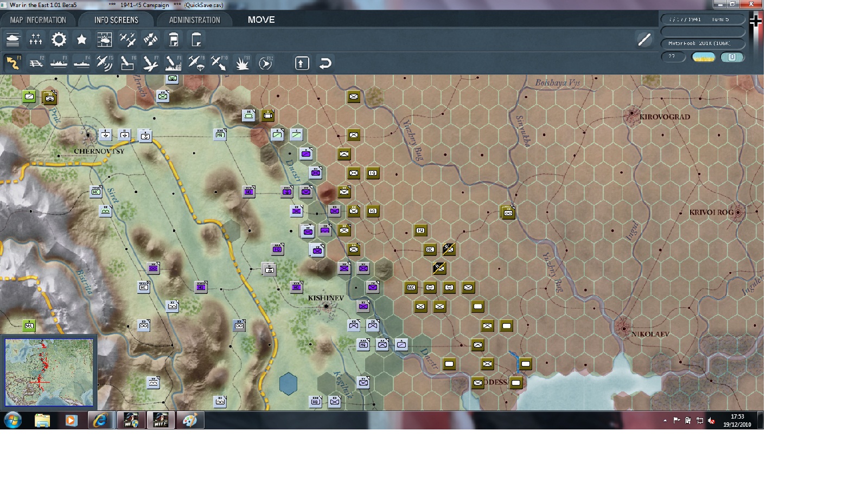
Task: Click the light blue 0 indicator
Action: tap(732, 57)
